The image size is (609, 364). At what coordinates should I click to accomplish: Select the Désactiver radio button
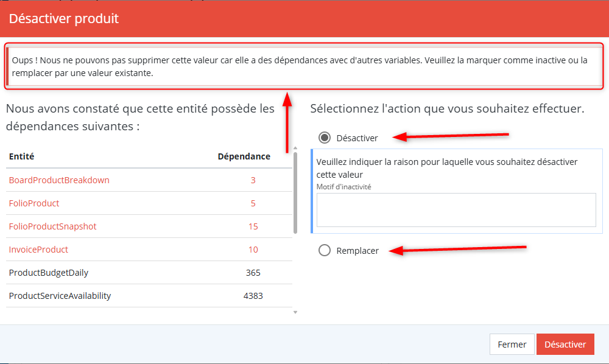pyautogui.click(x=325, y=138)
